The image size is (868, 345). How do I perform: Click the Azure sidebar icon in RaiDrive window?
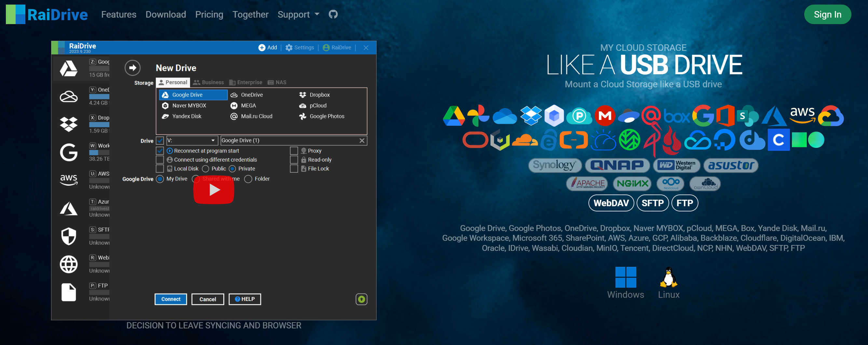point(69,208)
